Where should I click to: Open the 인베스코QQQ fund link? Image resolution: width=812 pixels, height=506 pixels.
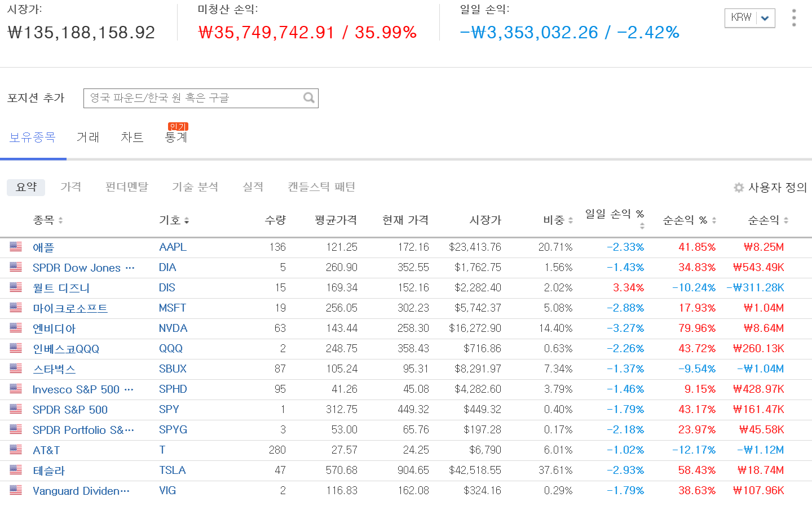click(x=66, y=349)
